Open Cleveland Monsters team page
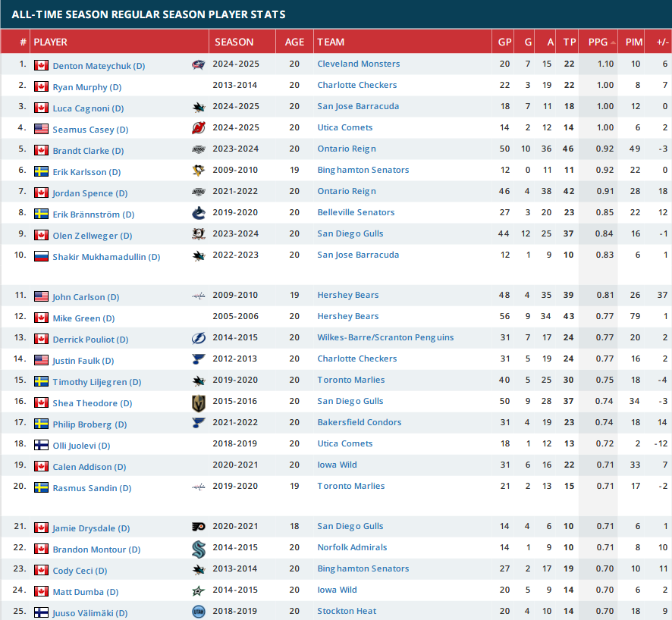Viewport: 672px width, 620px height. [358, 64]
